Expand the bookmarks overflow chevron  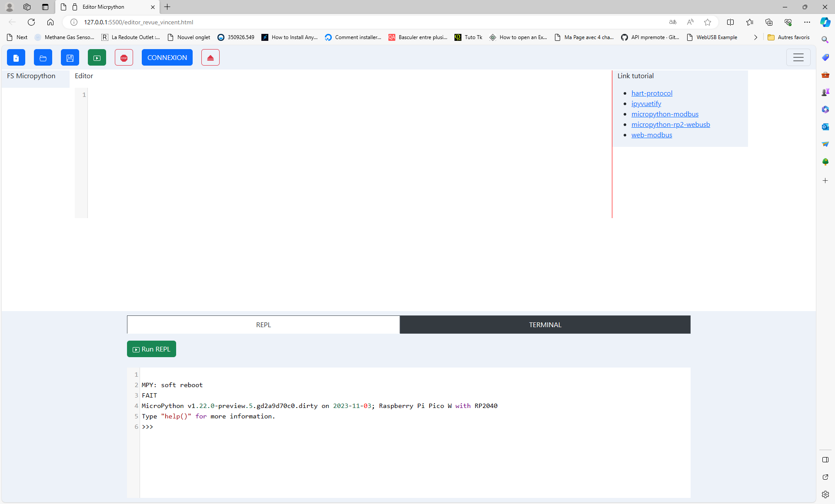click(755, 37)
